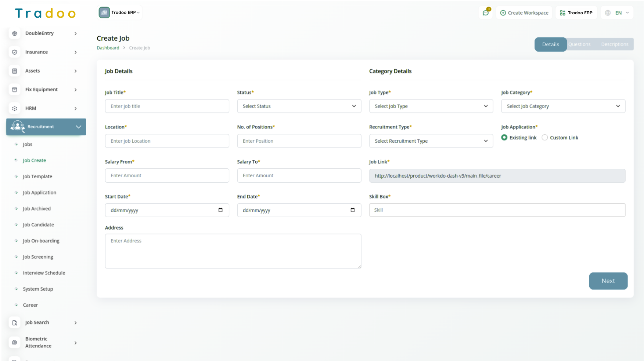Click the Tradoo ERP workspace logo icon
644x361 pixels.
tap(104, 12)
